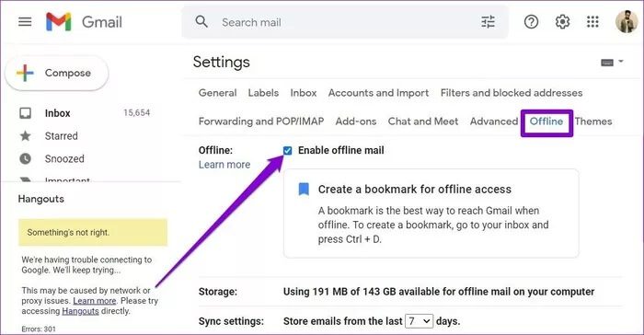Click the Snoozed clock icon
The image size is (644, 335).
pos(26,158)
